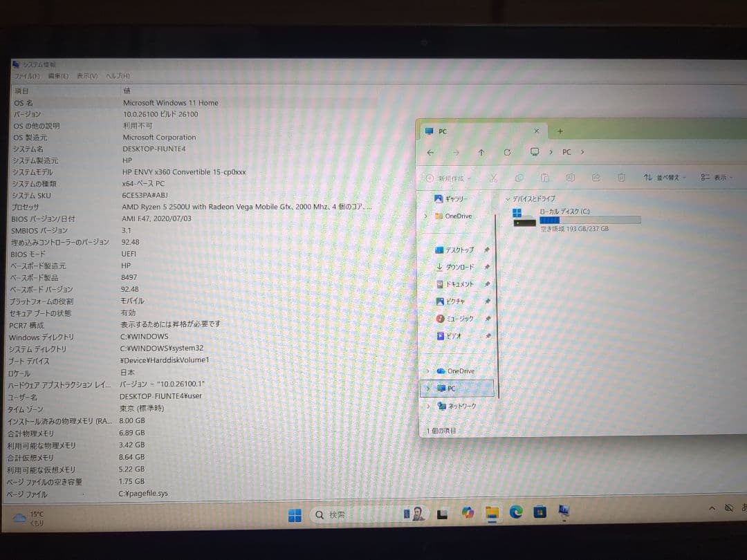Click the Paste icon in Explorer

pos(545,178)
